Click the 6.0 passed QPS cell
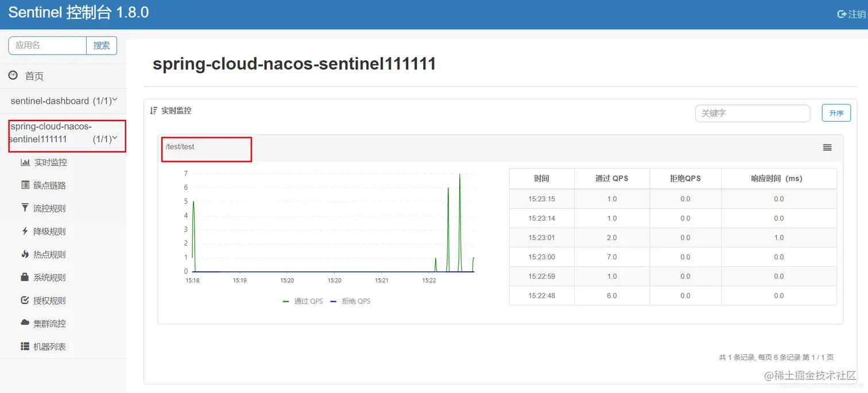The image size is (868, 393). coord(612,295)
